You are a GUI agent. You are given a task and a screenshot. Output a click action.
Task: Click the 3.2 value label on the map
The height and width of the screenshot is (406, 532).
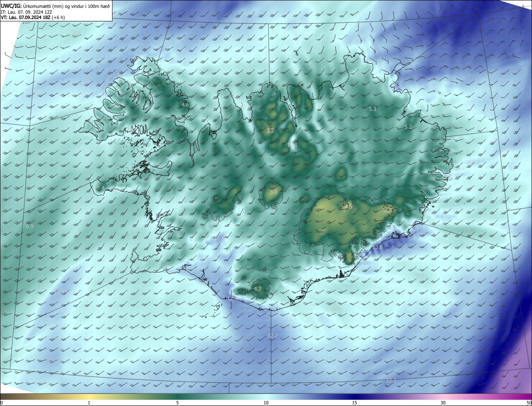(270, 131)
